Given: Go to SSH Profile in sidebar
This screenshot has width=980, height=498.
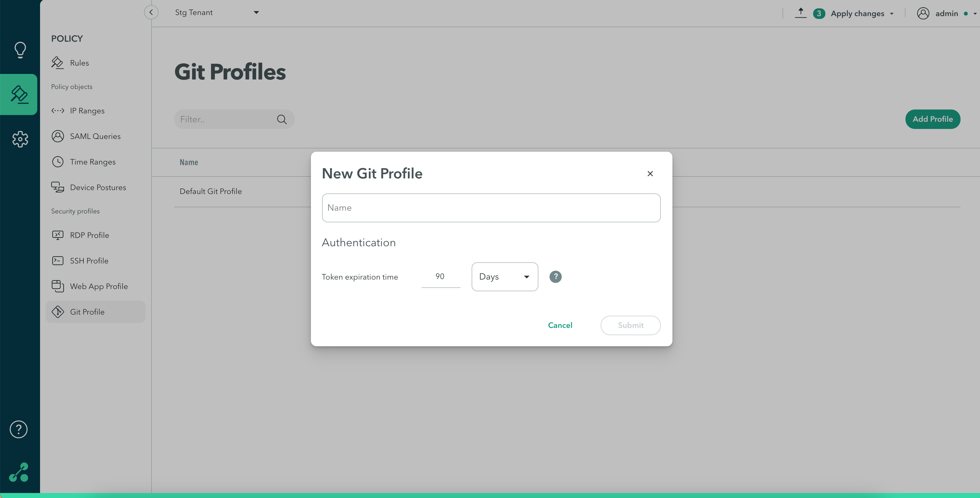Looking at the screenshot, I should 89,261.
